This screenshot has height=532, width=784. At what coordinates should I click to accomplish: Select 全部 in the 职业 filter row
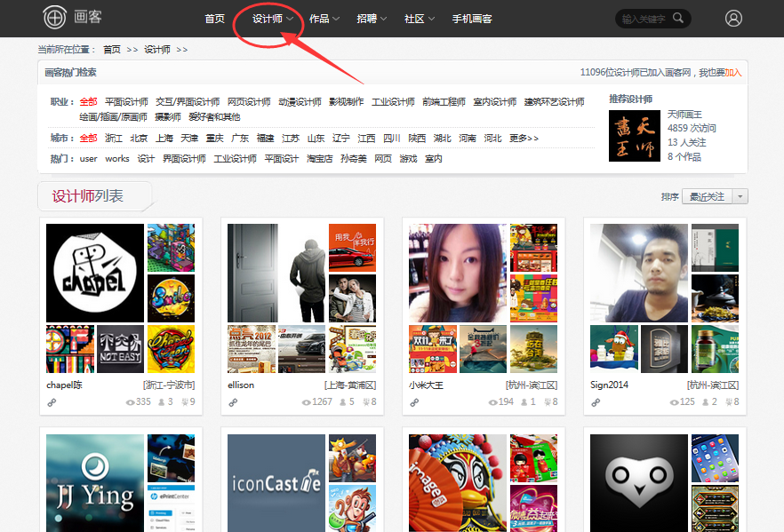(x=88, y=102)
